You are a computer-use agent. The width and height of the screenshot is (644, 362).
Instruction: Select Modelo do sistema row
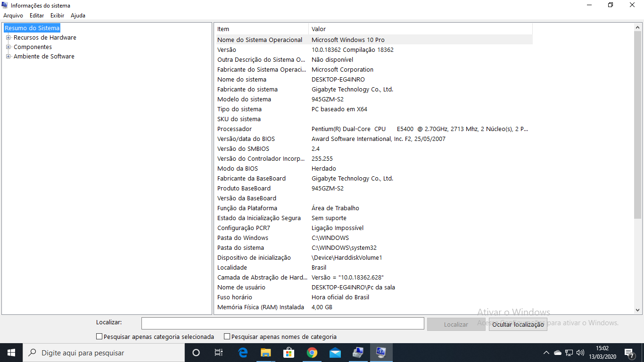[374, 99]
